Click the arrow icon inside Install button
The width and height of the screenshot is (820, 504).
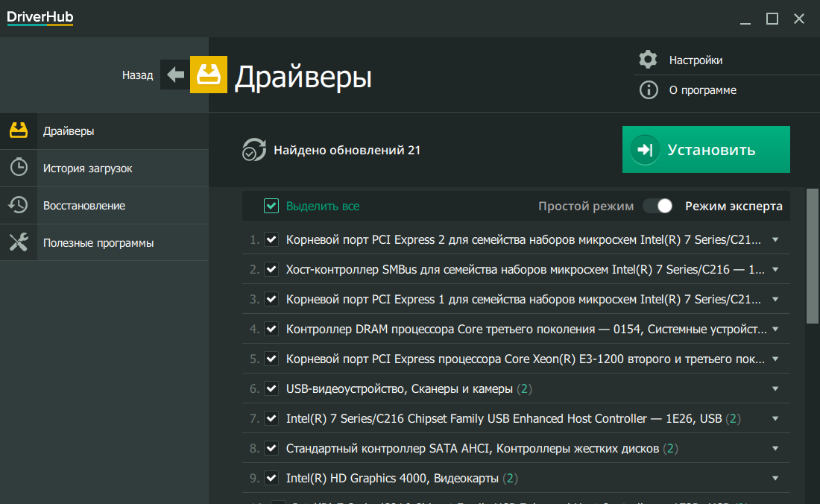(645, 150)
